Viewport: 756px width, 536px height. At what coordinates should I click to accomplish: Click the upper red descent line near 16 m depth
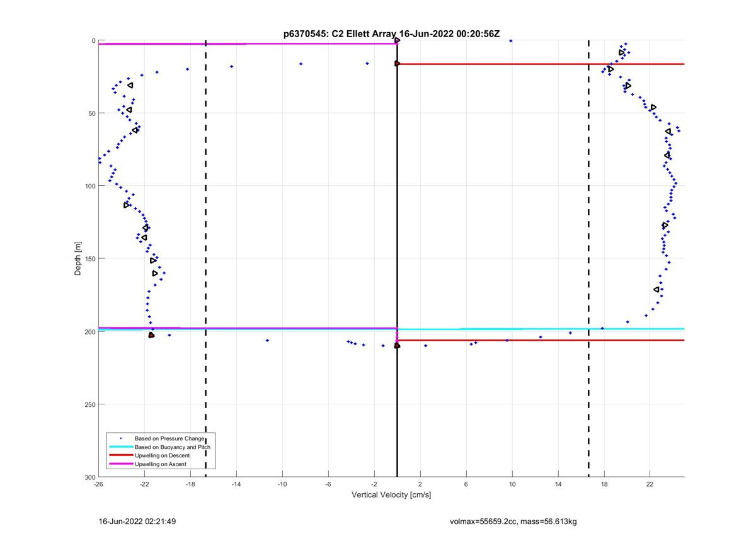pos(541,64)
